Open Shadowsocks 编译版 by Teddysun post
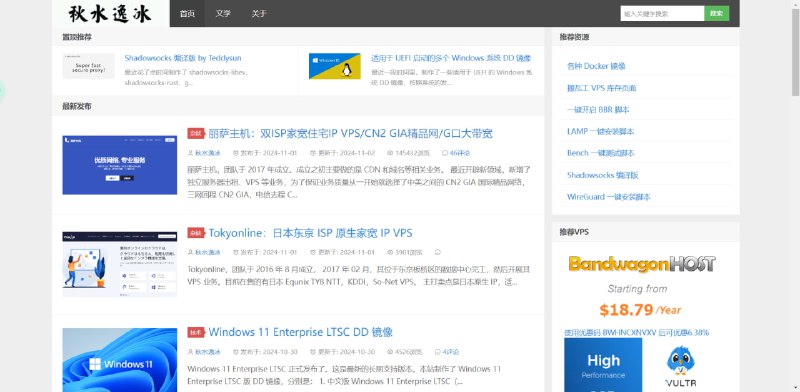The height and width of the screenshot is (392, 800). click(183, 58)
